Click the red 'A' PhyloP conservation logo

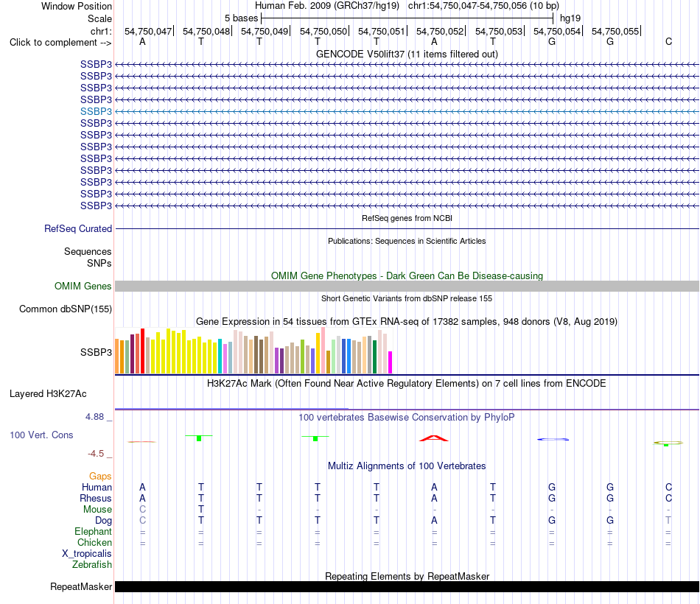tap(433, 438)
